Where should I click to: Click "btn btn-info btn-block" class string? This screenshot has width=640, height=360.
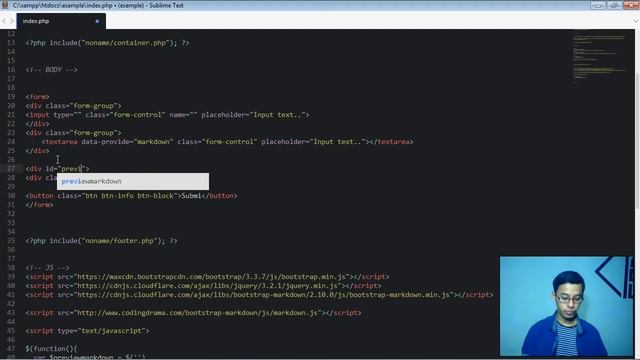[x=129, y=196]
